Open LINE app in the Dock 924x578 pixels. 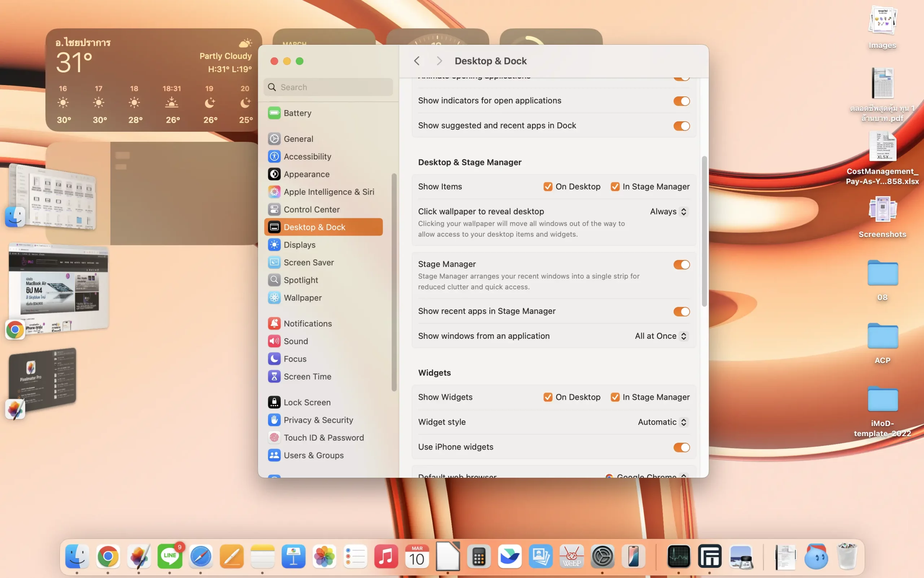click(x=169, y=556)
